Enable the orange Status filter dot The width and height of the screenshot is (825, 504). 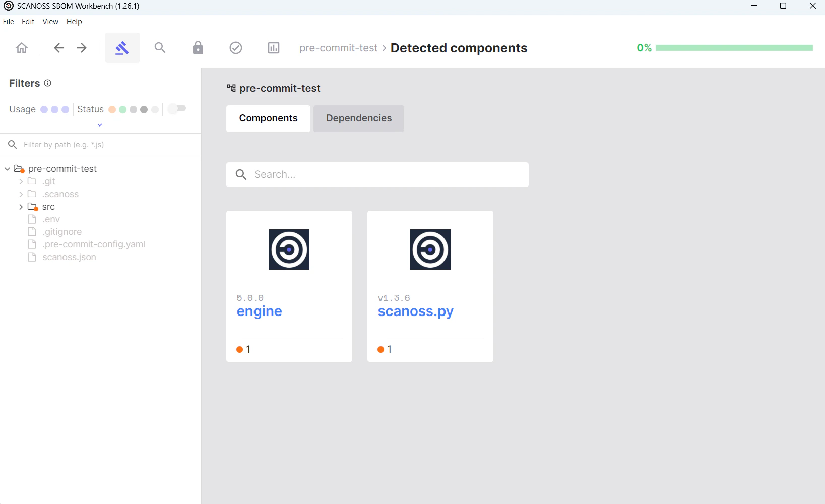pyautogui.click(x=112, y=109)
